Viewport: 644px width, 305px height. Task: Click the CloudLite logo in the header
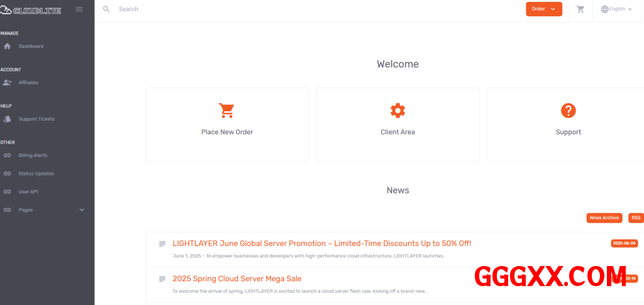point(31,9)
